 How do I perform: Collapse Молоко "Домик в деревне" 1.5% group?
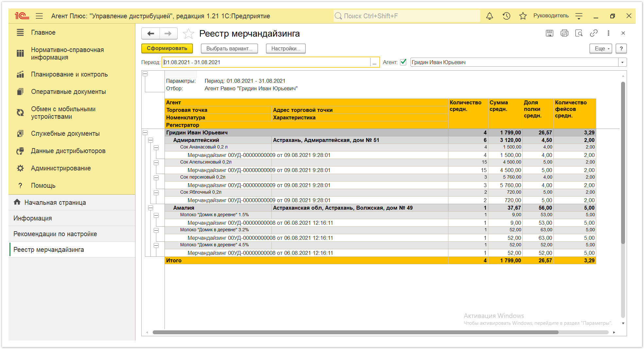tap(156, 215)
